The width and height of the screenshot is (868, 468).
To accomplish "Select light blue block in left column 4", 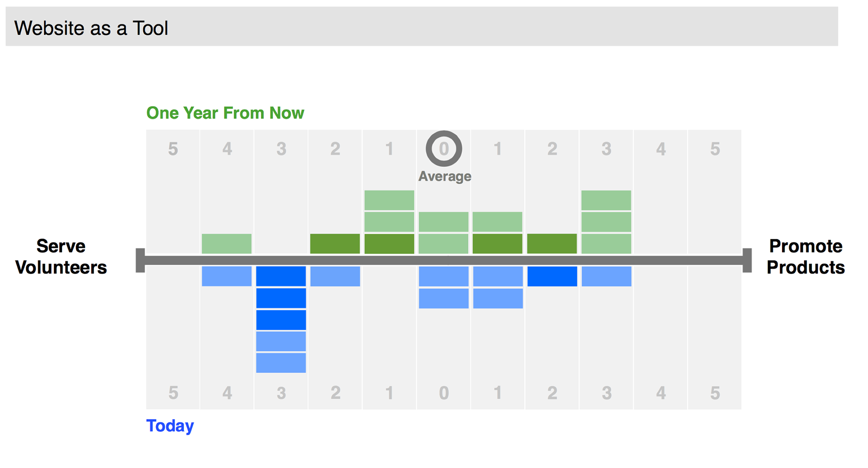I will (226, 276).
